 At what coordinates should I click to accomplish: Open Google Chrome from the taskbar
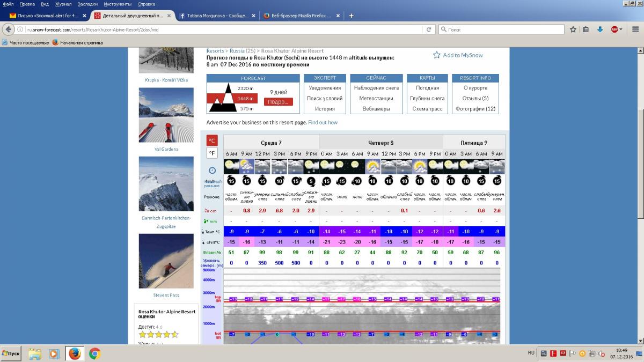(94, 353)
